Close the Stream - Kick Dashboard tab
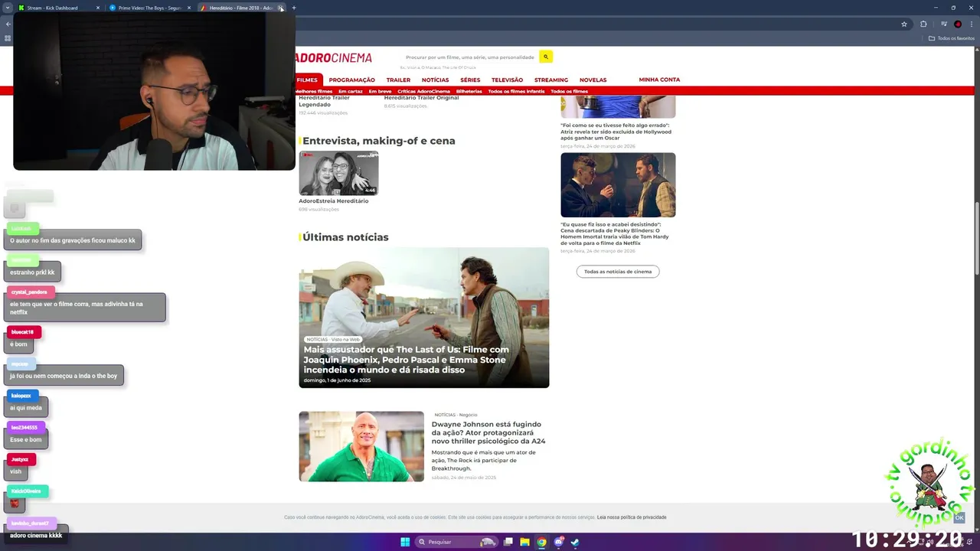This screenshot has height=551, width=980. point(98,8)
